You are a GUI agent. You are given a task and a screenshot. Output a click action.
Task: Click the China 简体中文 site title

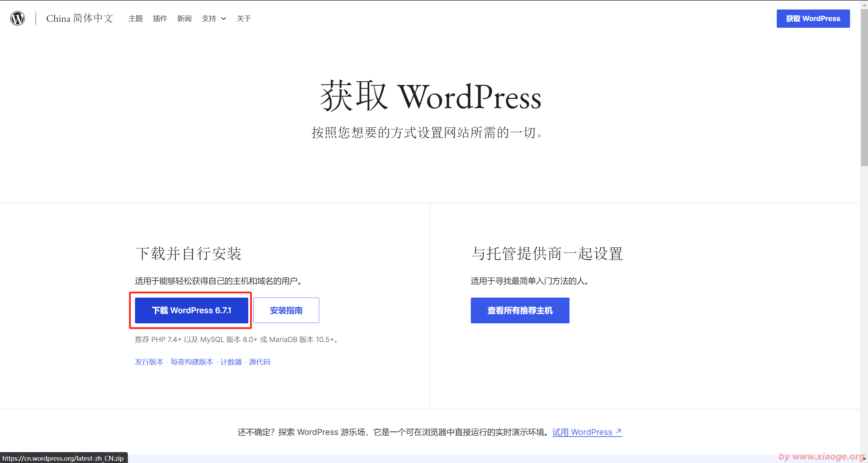click(x=80, y=18)
